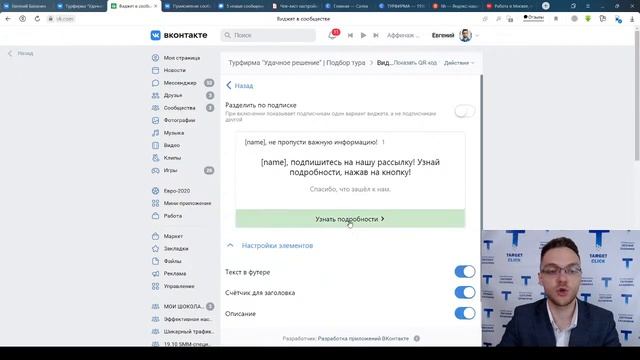Viewport: 640px width, 360px height.
Task: Click the Управление sidebar icon
Action: (155, 286)
